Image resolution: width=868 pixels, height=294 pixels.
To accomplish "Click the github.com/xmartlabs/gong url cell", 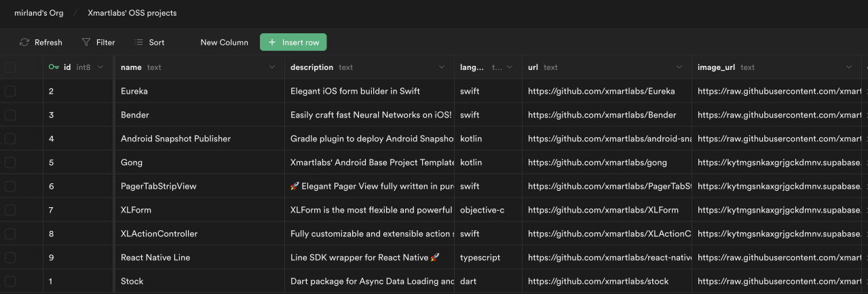I will [x=607, y=162].
